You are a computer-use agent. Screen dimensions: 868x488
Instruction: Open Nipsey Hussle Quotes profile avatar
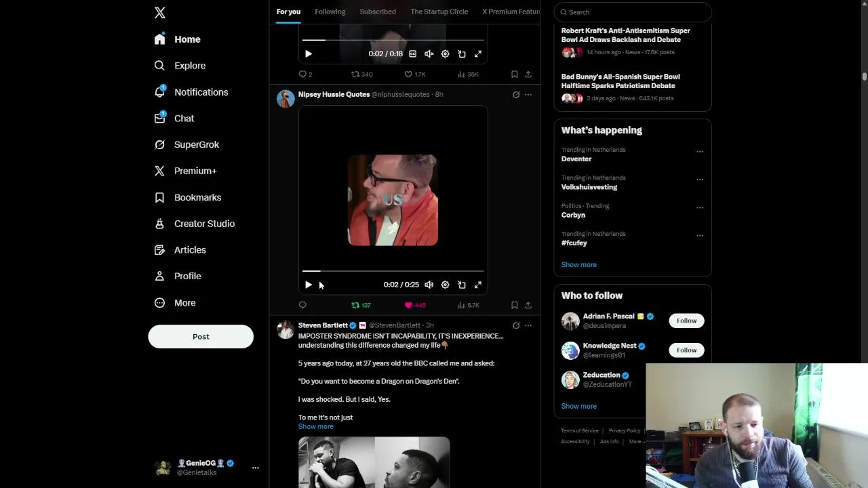click(x=285, y=98)
